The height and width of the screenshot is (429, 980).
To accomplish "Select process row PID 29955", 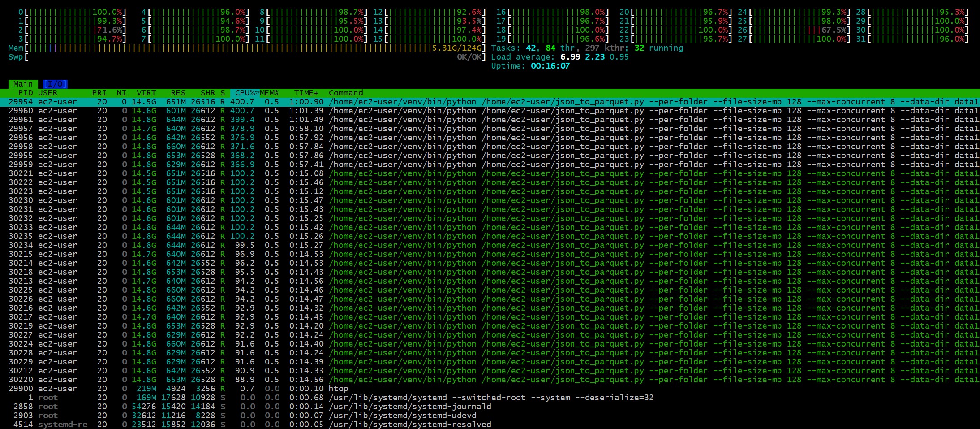I will 490,156.
